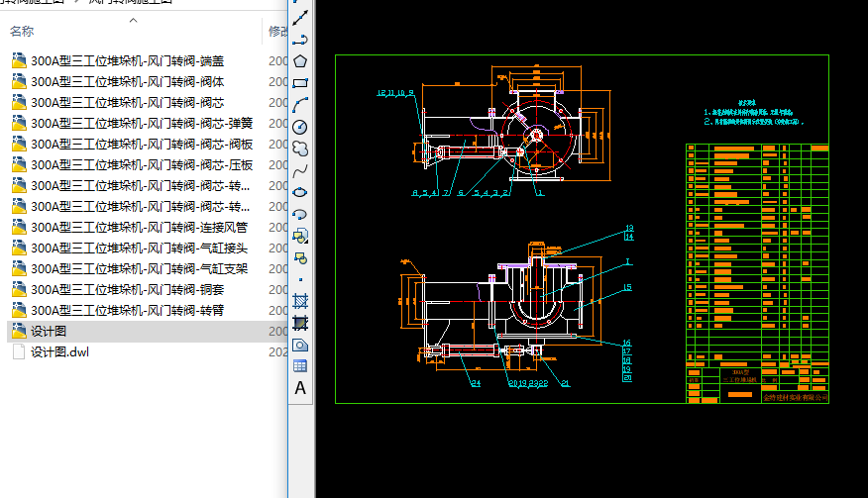Select the Ellipse Arc tool
Image resolution: width=868 pixels, height=498 pixels.
[x=300, y=215]
